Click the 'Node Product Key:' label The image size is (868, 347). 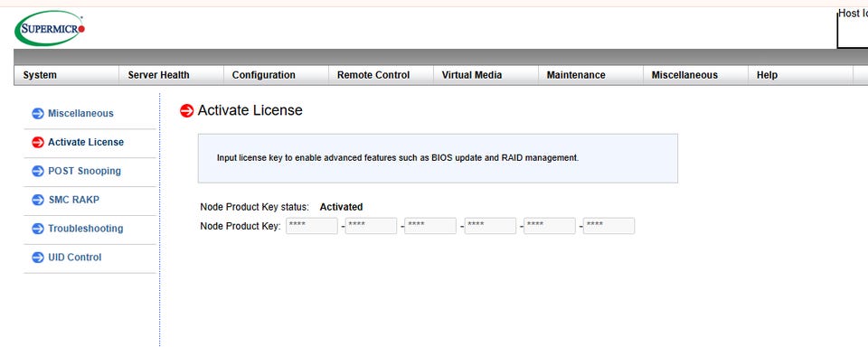pyautogui.click(x=241, y=226)
